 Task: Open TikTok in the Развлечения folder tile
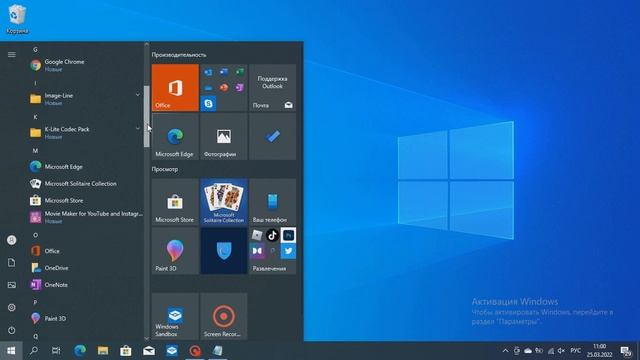(272, 235)
